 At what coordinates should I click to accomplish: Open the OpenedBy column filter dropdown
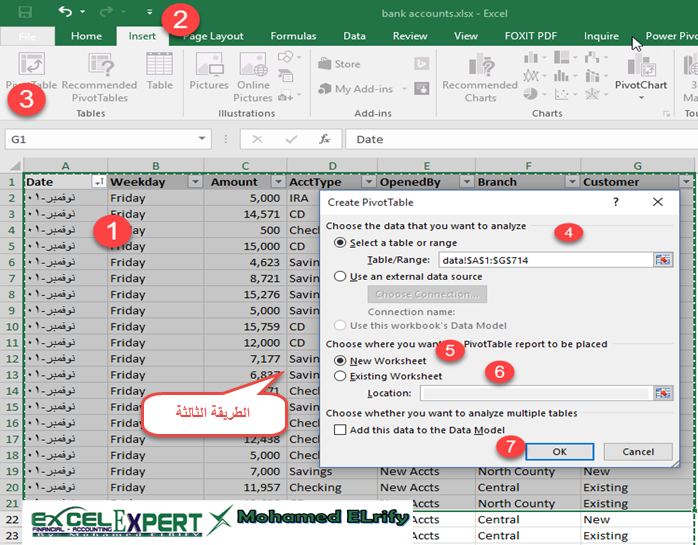(467, 182)
